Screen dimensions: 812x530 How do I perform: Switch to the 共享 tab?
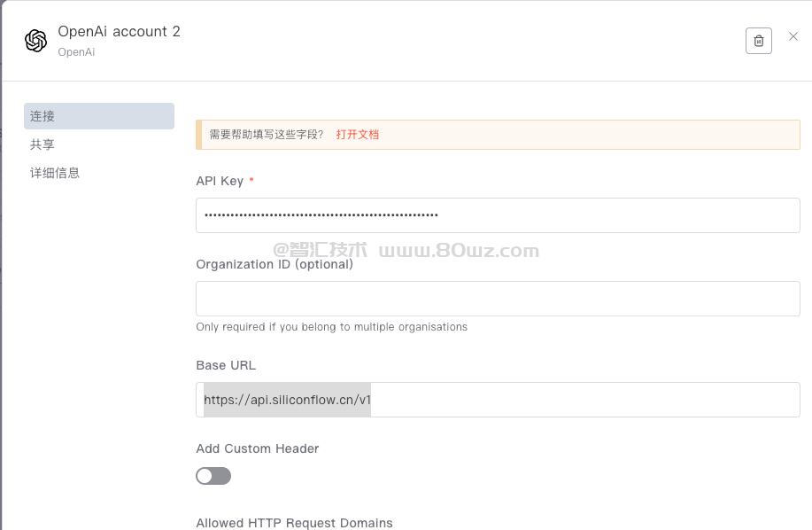pos(43,144)
